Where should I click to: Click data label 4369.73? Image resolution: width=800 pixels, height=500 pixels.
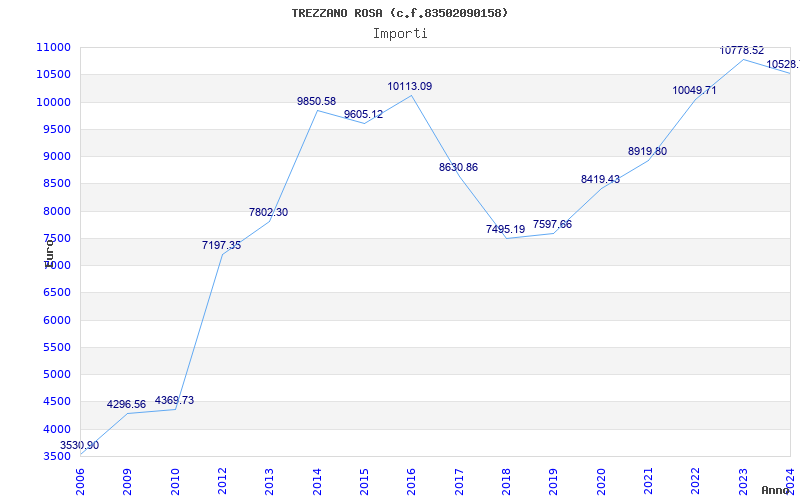(x=174, y=401)
